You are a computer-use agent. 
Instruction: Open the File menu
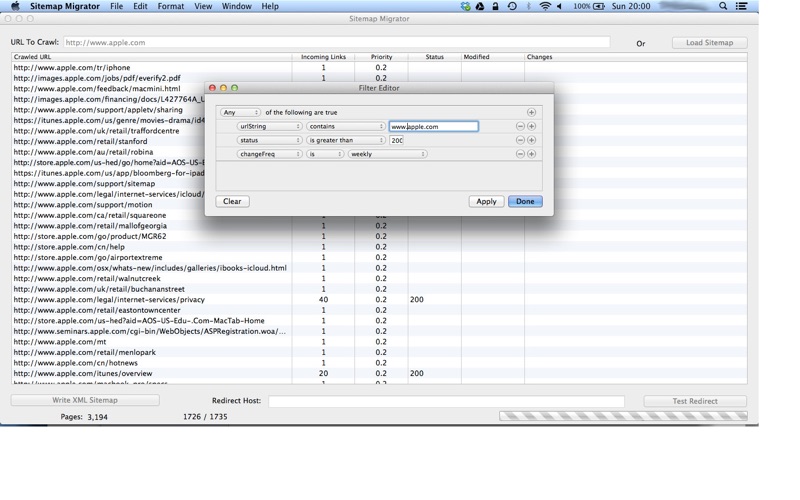(x=116, y=6)
